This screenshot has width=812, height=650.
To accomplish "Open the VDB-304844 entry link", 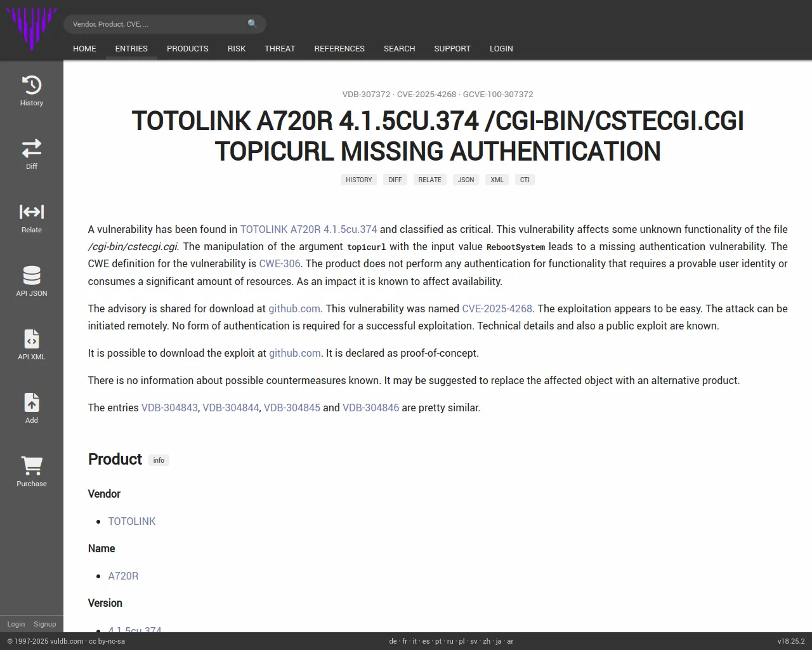I will click(x=231, y=408).
